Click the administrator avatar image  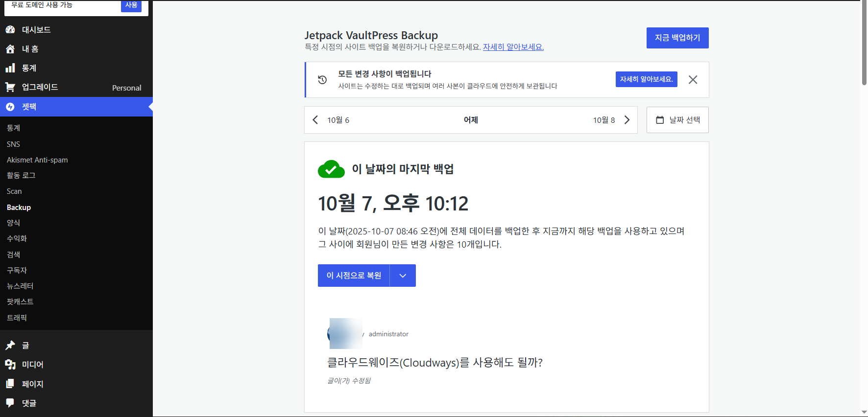[x=345, y=334]
